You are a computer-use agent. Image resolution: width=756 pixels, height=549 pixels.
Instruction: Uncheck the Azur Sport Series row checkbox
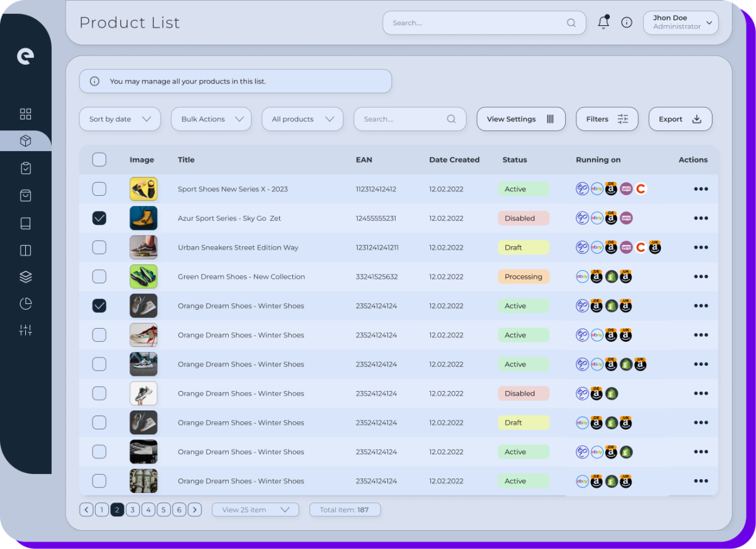point(99,218)
